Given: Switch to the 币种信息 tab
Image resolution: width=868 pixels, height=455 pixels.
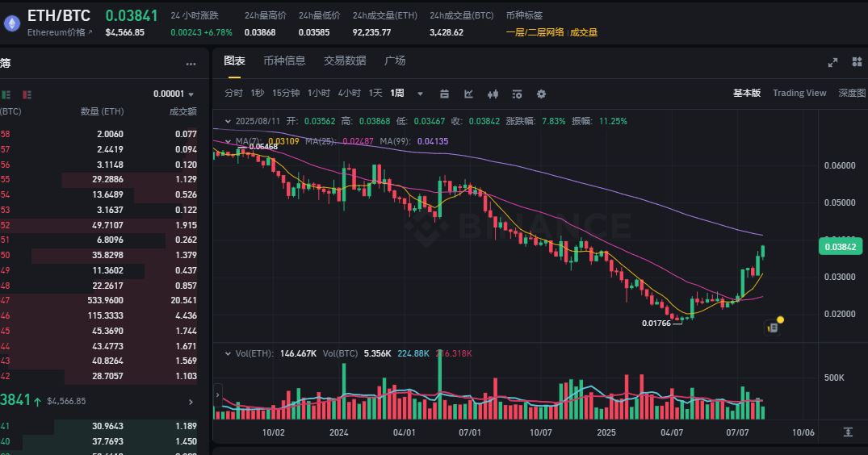Looking at the screenshot, I should [284, 61].
